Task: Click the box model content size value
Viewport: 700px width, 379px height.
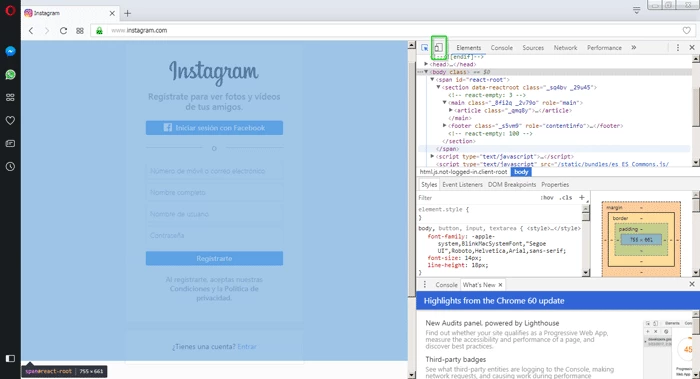Action: tap(641, 240)
